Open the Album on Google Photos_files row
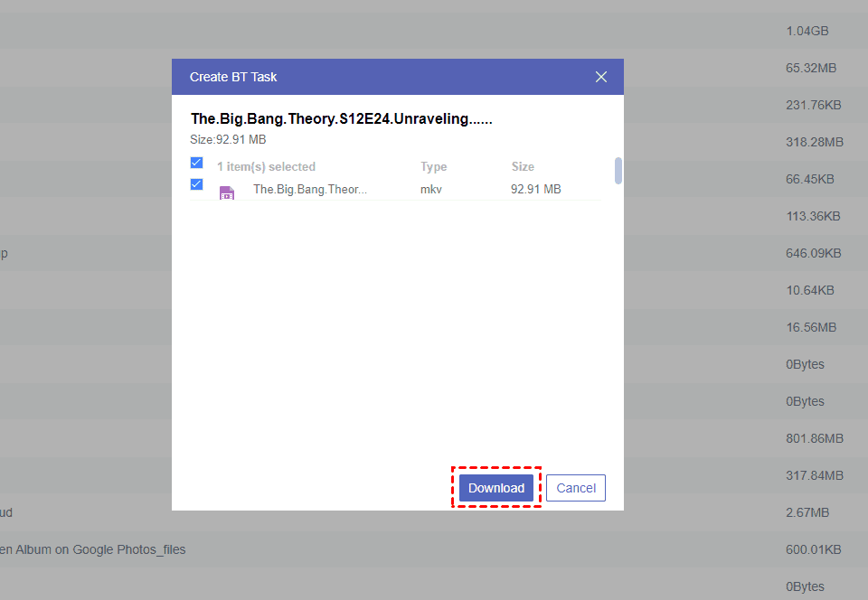868x600 pixels. (x=434, y=549)
